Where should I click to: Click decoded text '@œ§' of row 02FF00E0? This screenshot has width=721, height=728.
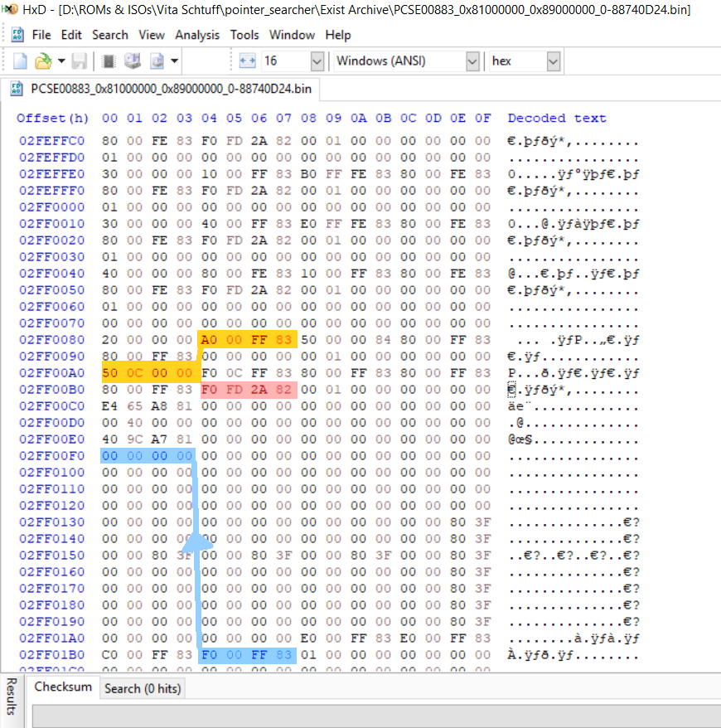tap(520, 439)
